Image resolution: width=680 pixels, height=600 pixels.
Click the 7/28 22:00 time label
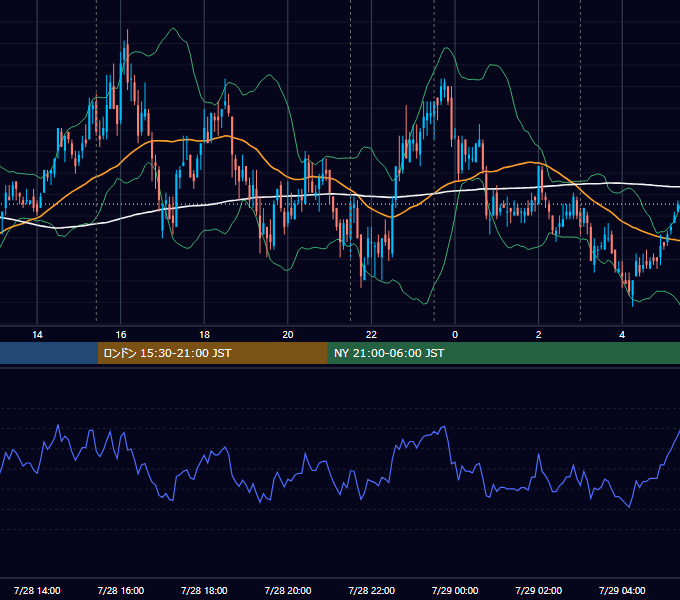pos(372,590)
